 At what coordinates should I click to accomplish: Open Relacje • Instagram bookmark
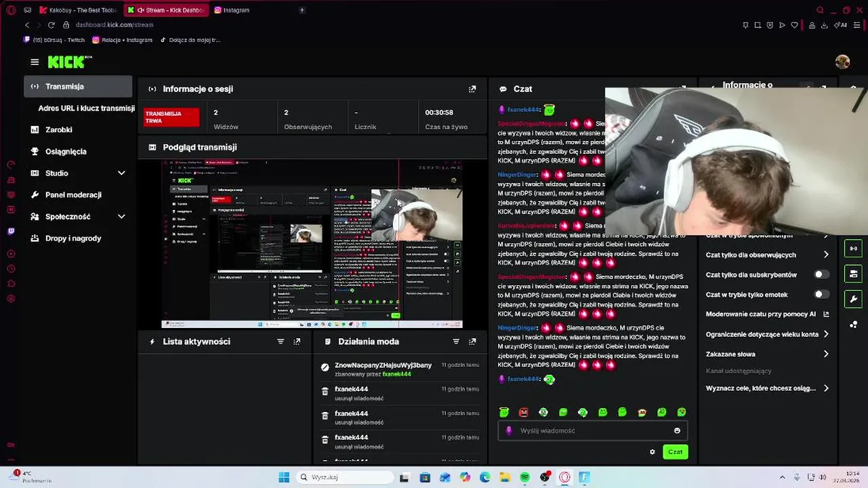123,40
